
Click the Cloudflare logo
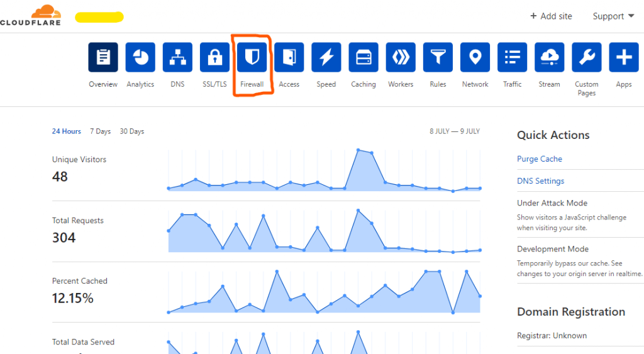30,15
